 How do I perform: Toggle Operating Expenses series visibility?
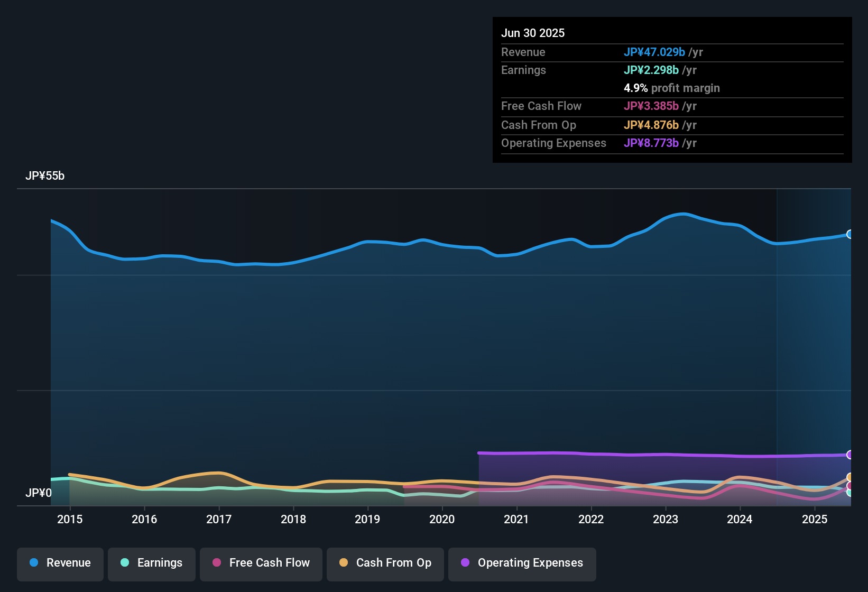522,563
